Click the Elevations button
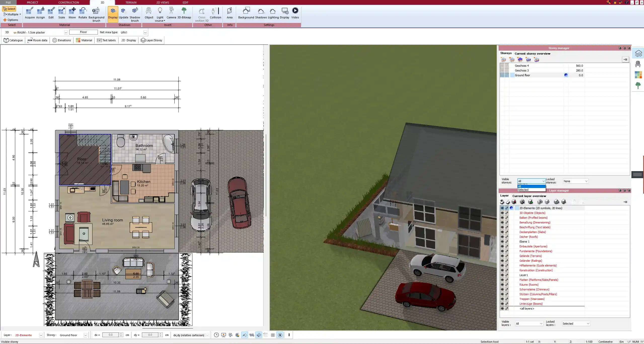The width and height of the screenshot is (644, 344). coord(62,40)
